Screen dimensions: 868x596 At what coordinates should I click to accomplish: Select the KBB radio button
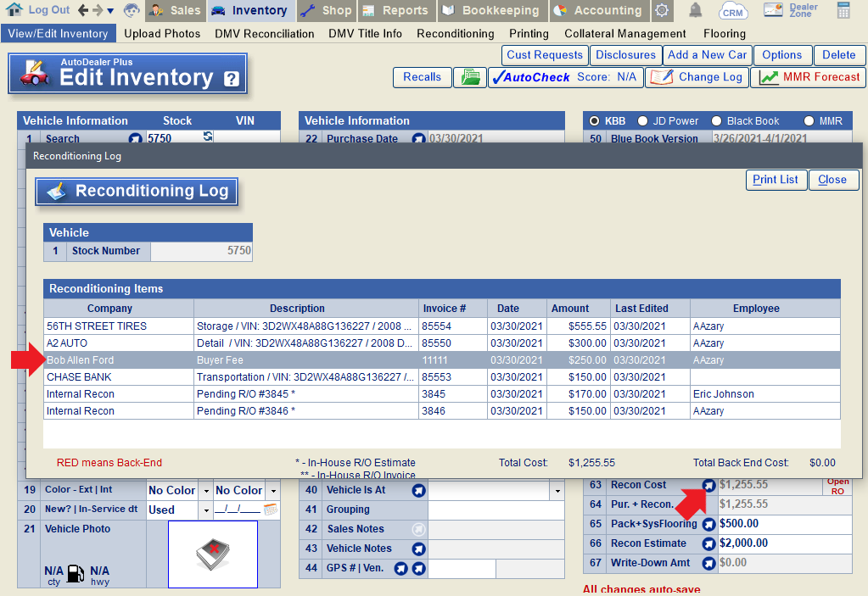pos(594,121)
